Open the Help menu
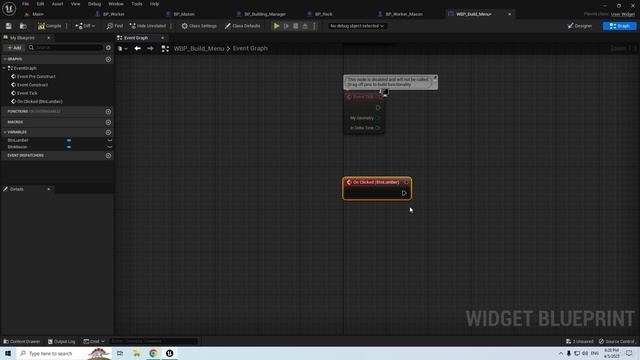Screen dimensions: 640x360 click(x=154, y=4)
